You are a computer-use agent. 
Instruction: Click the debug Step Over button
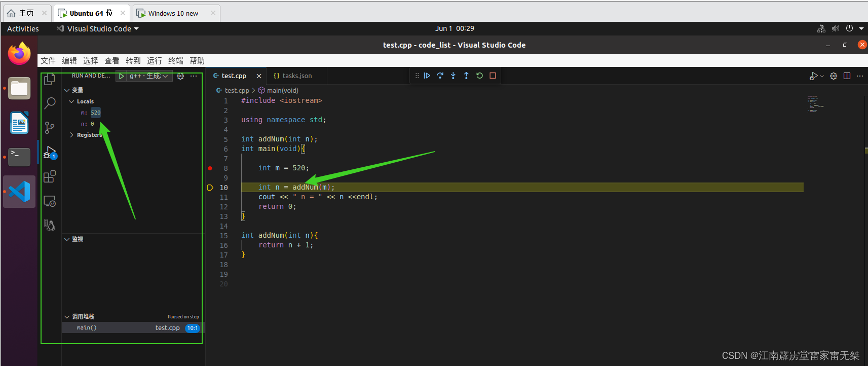(440, 76)
